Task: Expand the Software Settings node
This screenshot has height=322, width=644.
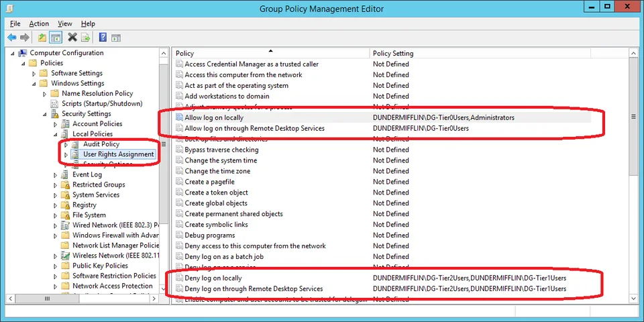Action: point(34,74)
